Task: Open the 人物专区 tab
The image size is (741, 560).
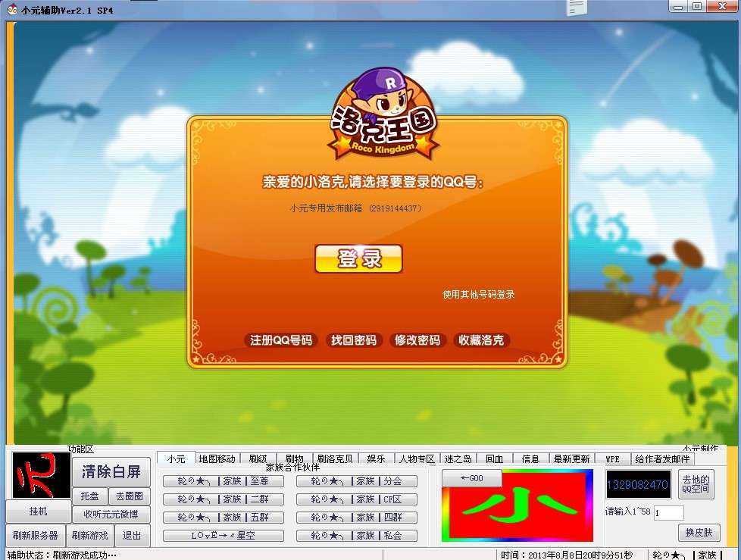Action: point(417,458)
